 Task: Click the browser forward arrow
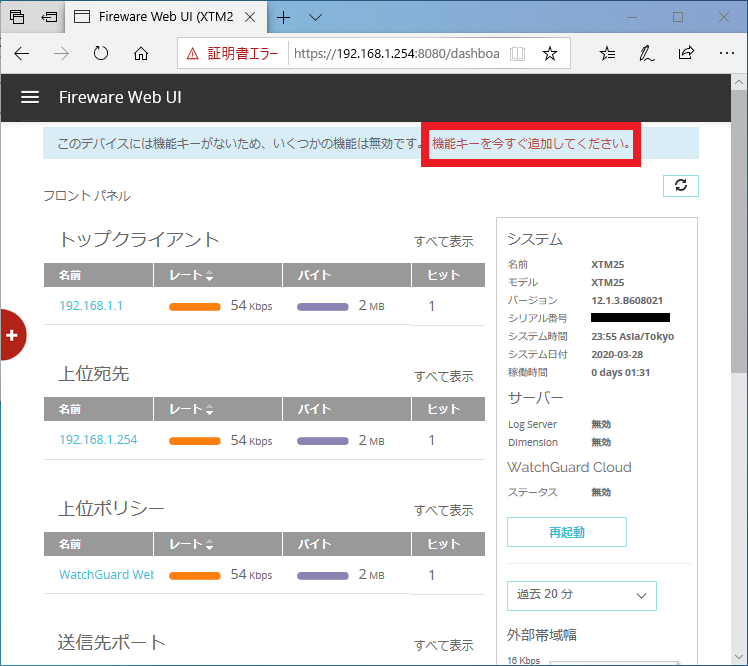(x=62, y=53)
